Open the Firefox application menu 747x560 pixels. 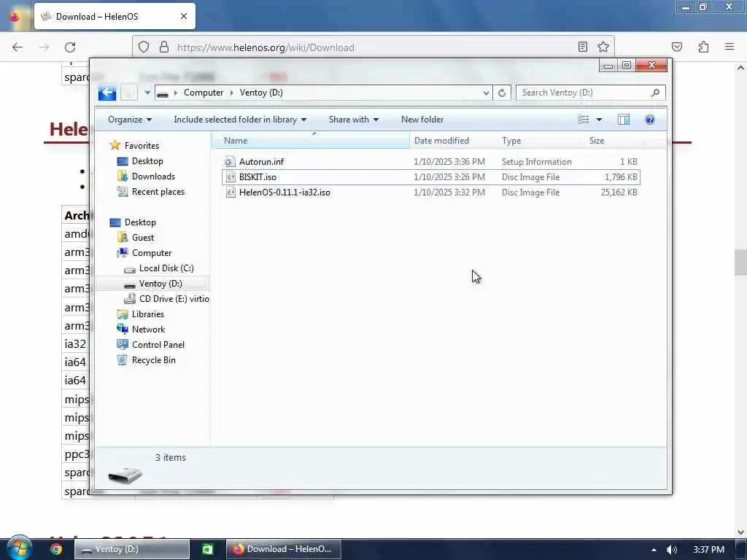pyautogui.click(x=729, y=47)
